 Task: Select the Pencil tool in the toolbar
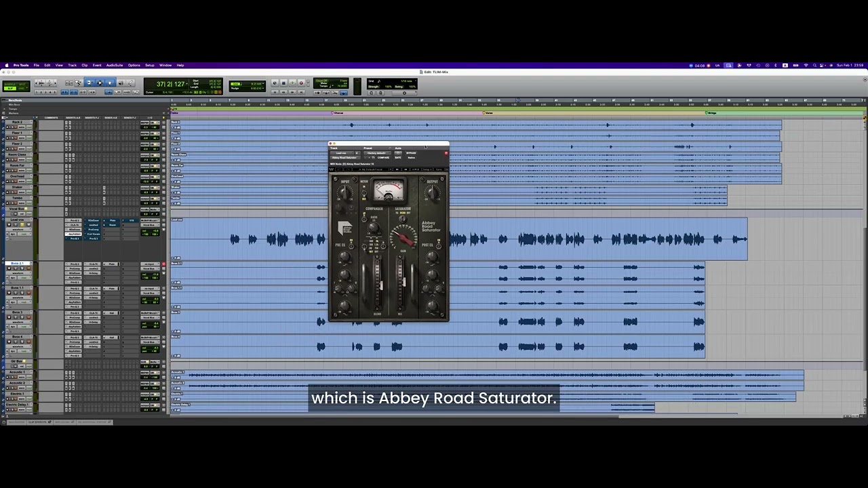(x=130, y=83)
